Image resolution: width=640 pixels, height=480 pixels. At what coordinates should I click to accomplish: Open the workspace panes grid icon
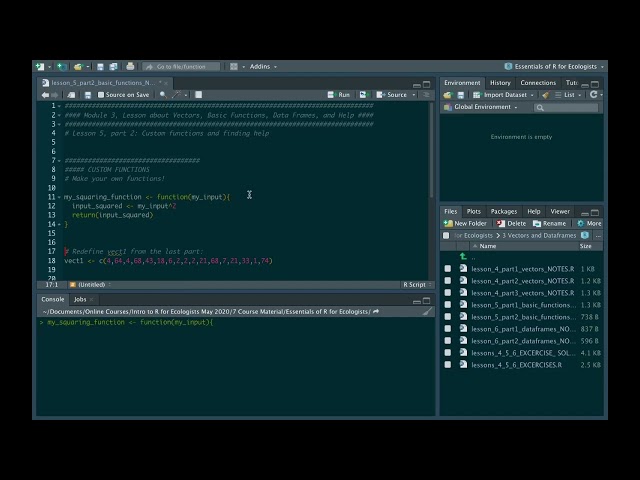pyautogui.click(x=234, y=67)
